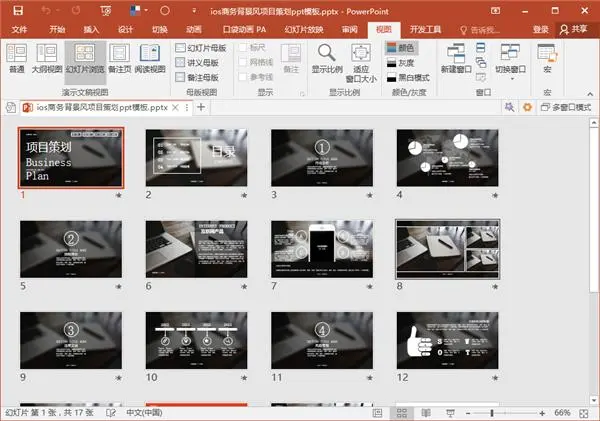Select 备注页 notes page view
600x421 pixels.
coord(120,58)
